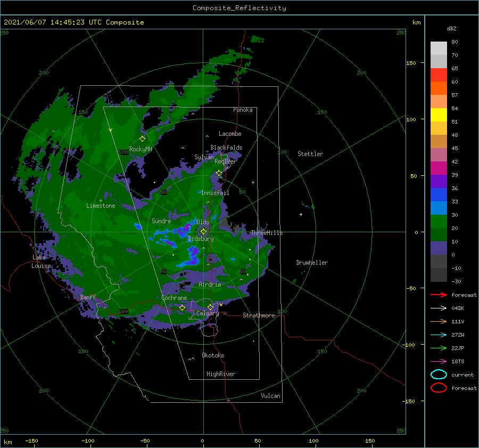Click the yellow diamond marker by RedDeer
The height and width of the screenshot is (448, 479).
pos(219,173)
